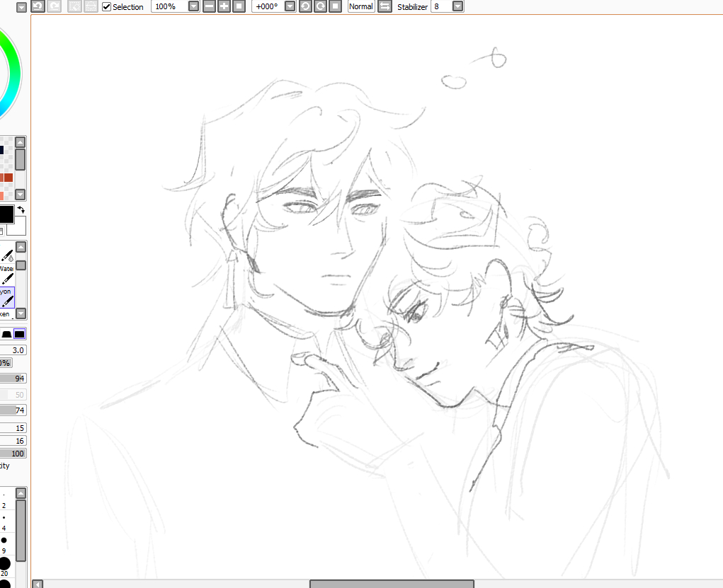This screenshot has width=723, height=588.
Task: Pick the black foreground color swatch
Action: click(x=6, y=214)
